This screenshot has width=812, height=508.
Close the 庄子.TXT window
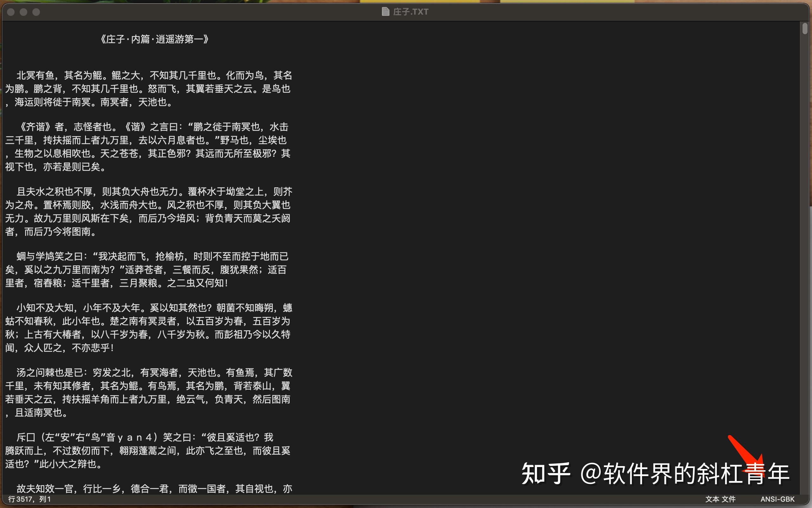[x=11, y=12]
